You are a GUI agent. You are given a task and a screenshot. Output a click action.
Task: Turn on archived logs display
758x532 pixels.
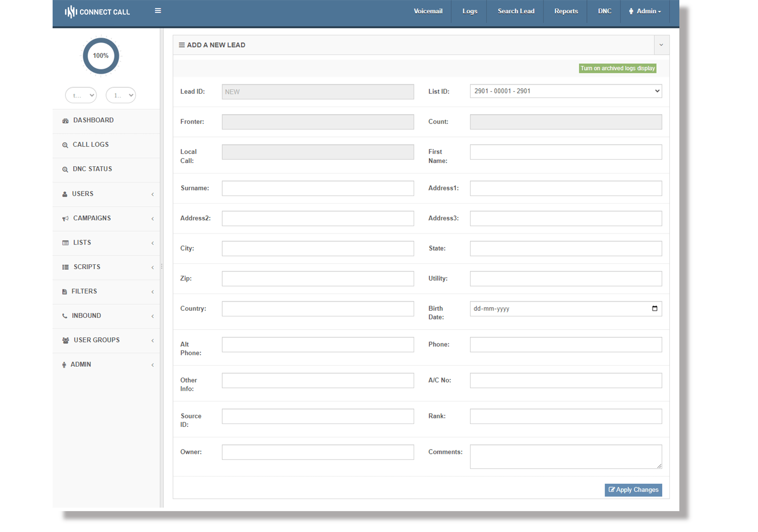point(617,68)
